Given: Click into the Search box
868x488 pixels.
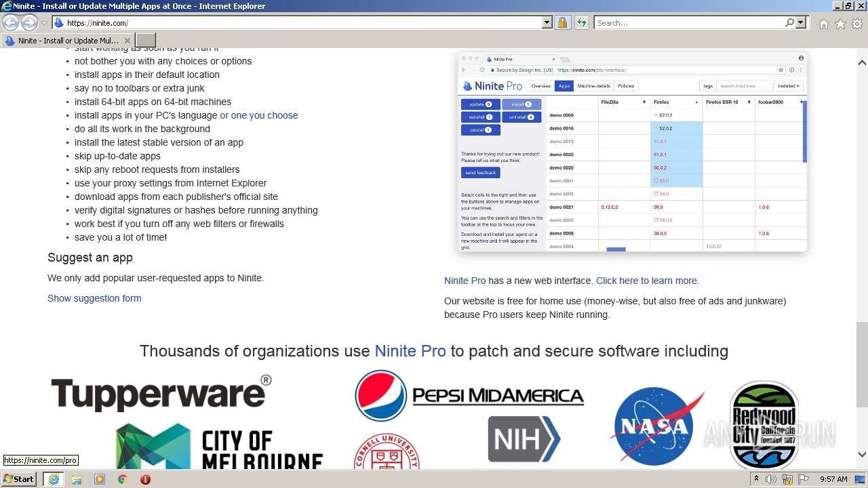Looking at the screenshot, I should coord(689,22).
